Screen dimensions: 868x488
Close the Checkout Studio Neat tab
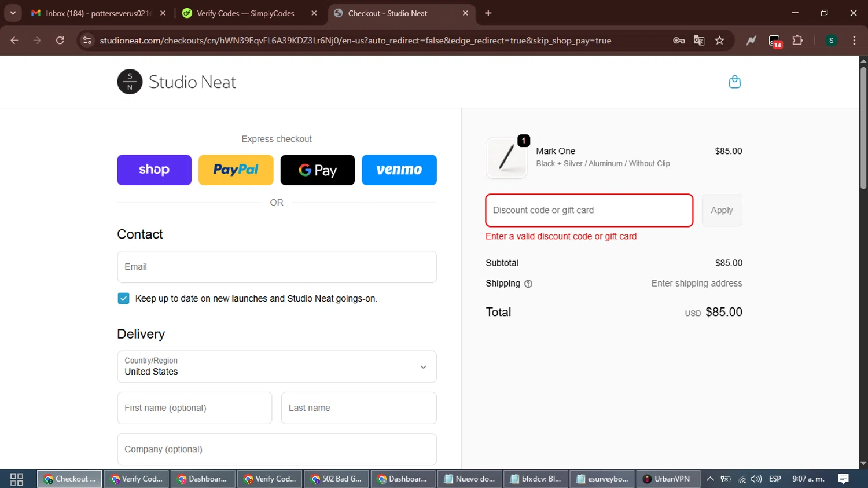point(465,13)
